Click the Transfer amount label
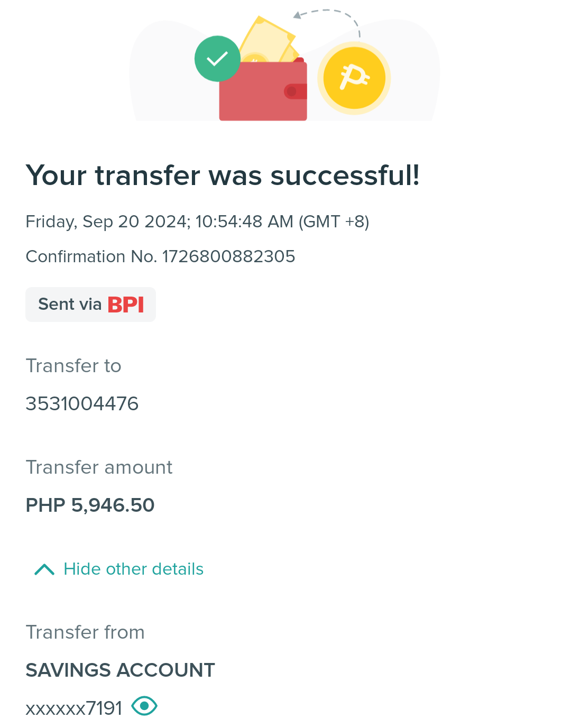The image size is (571, 728). pos(99,467)
